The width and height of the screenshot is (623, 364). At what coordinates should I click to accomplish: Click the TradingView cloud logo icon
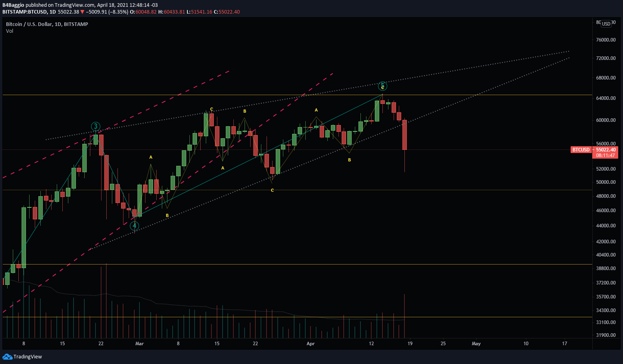(7, 356)
